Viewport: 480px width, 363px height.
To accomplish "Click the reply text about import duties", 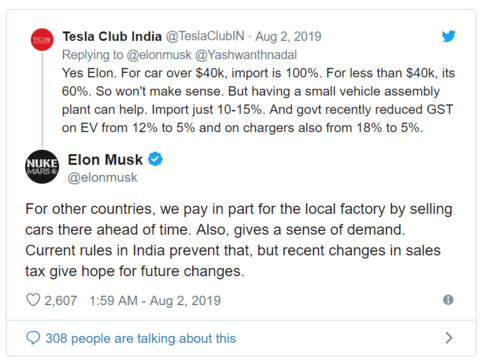I will [258, 100].
